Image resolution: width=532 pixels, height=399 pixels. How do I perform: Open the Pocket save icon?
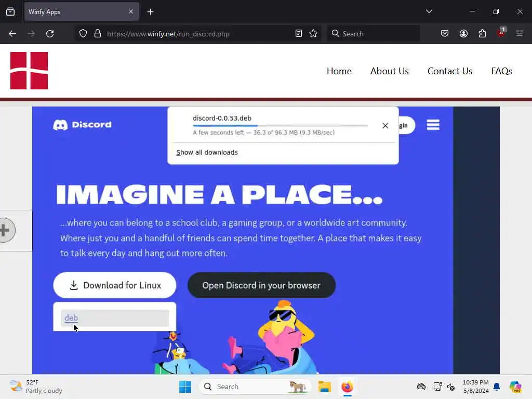pos(445,33)
